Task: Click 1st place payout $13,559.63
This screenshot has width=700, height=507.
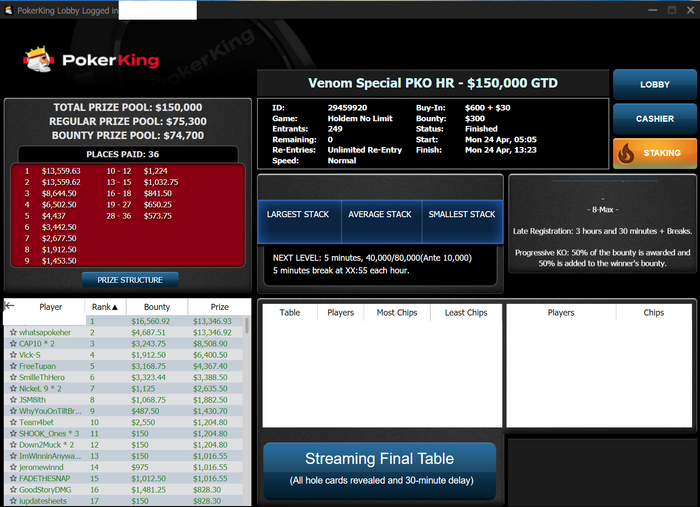Action: [x=61, y=171]
